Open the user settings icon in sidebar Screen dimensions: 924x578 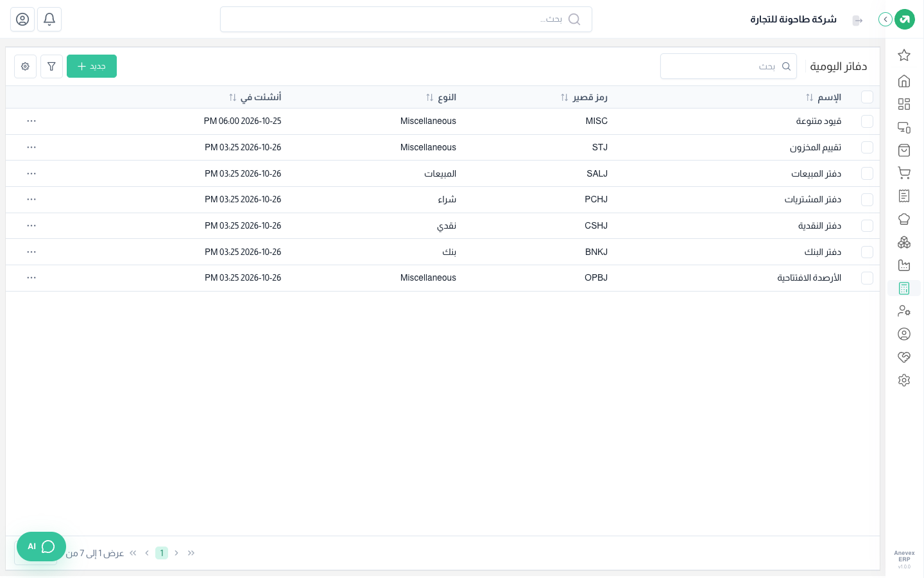[904, 311]
